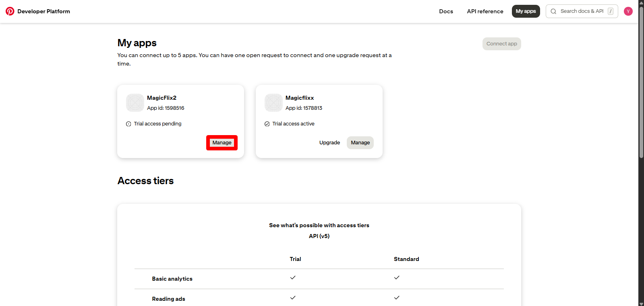
Task: Click the Pinterest logo icon
Action: 10,11
